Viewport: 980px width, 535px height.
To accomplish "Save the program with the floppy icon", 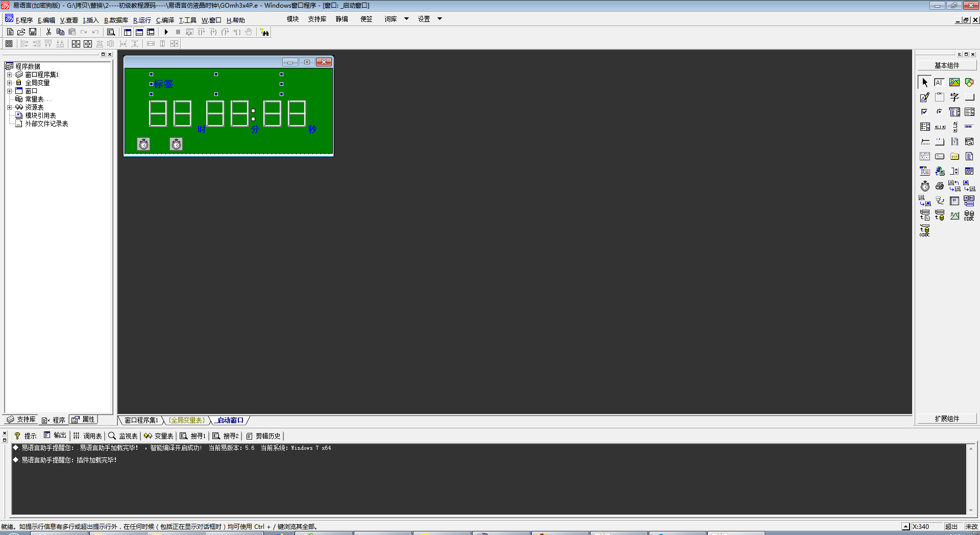I will point(33,32).
